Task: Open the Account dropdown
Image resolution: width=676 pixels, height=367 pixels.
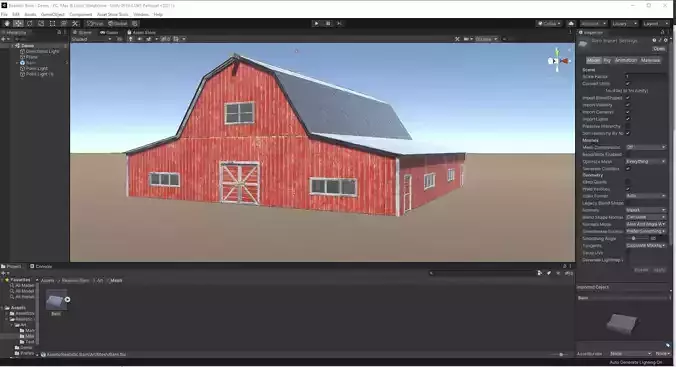Action: point(593,23)
